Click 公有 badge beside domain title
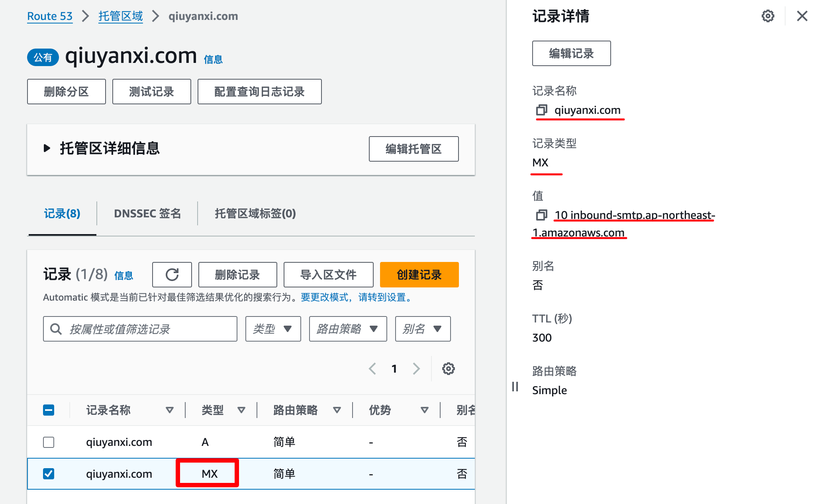Image resolution: width=823 pixels, height=504 pixels. coord(43,58)
